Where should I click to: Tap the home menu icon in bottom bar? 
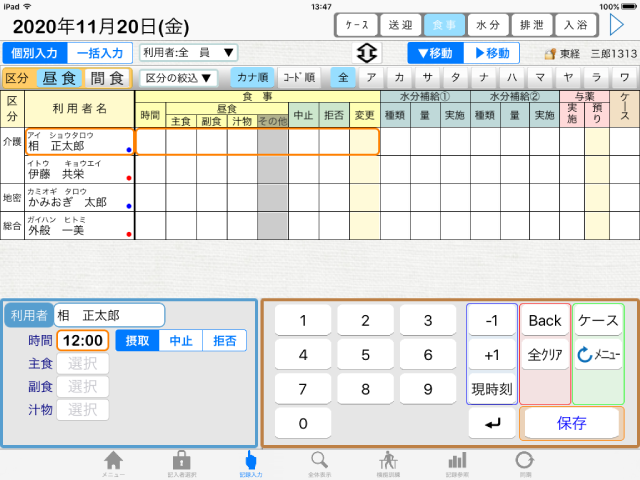click(114, 461)
